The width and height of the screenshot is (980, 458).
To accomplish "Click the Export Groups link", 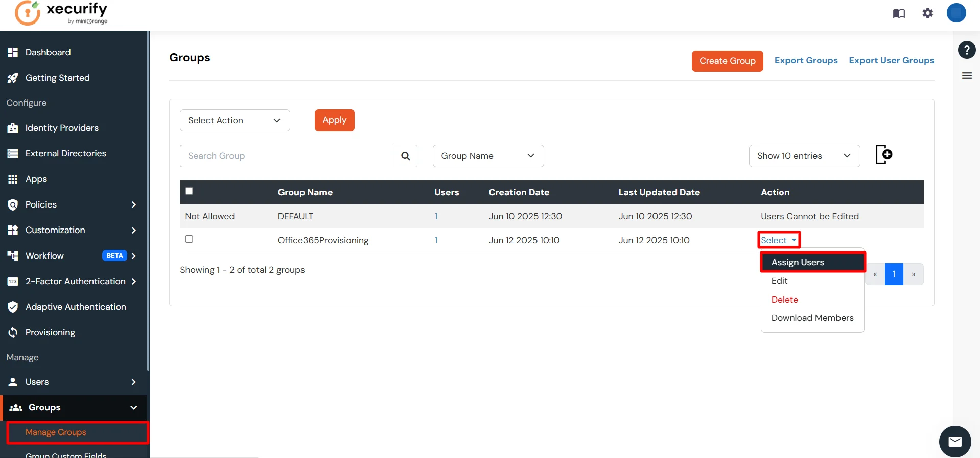I will click(806, 60).
